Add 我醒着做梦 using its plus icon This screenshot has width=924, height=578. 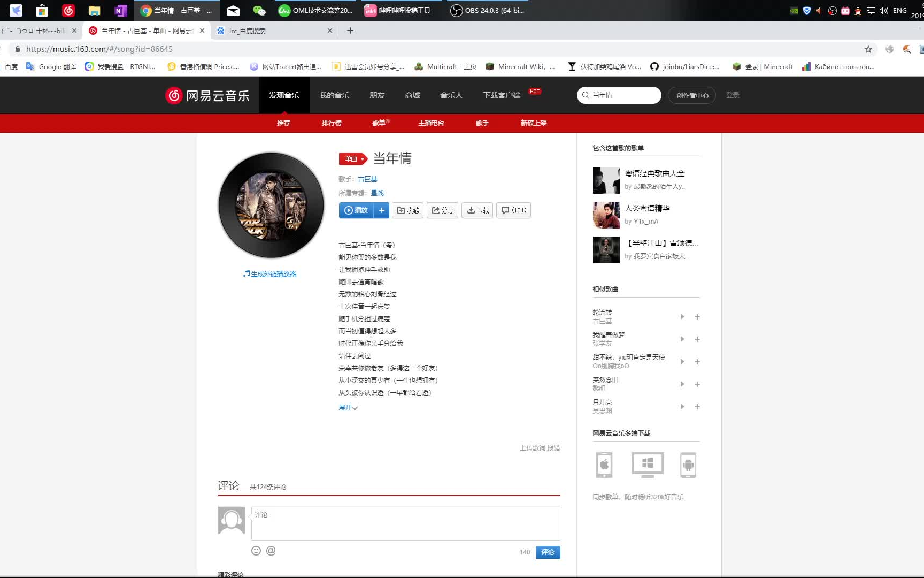click(697, 339)
